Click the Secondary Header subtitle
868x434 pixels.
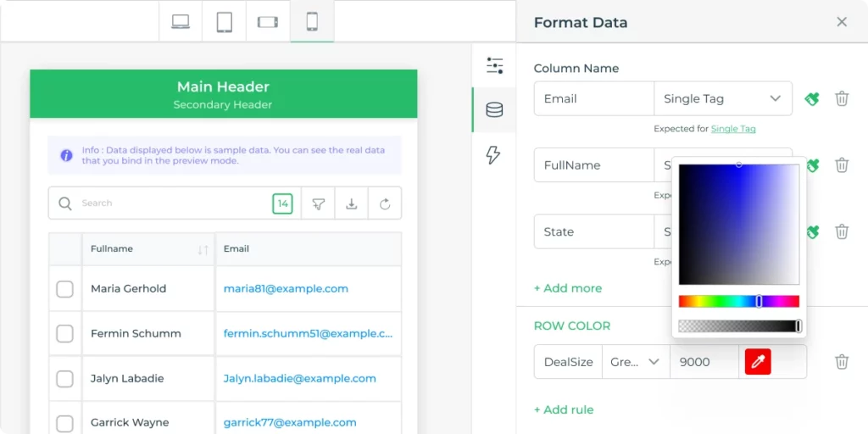pyautogui.click(x=223, y=104)
